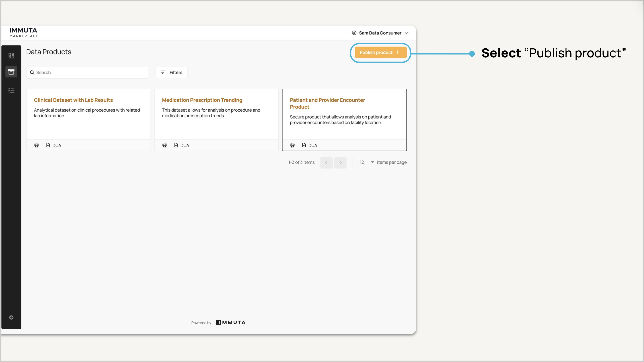This screenshot has height=362, width=644.
Task: Open Medication Prescription Trending product
Action: point(202,100)
